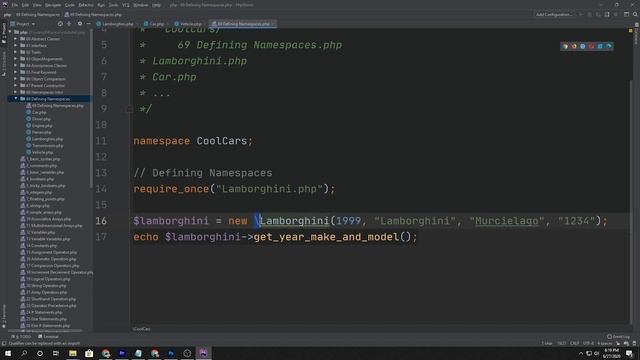
Task: Open in Safari browser icon in editor
Action: [582, 46]
